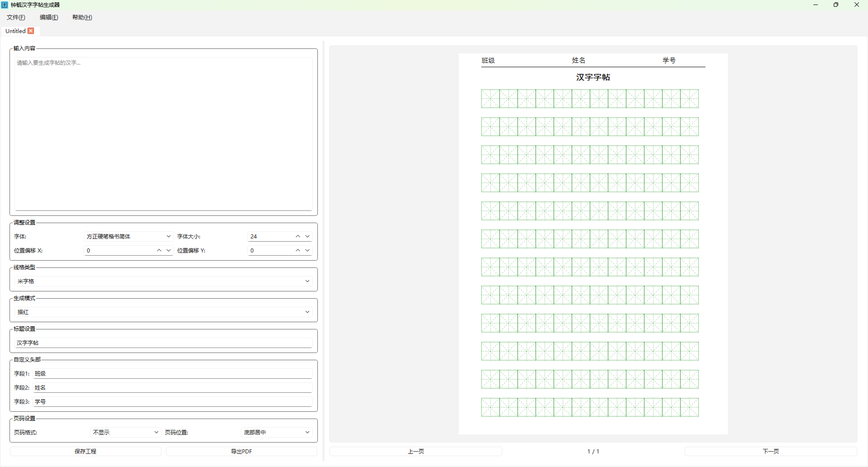This screenshot has width=868, height=467.
Task: Decrease the font size value
Action: [307, 236]
